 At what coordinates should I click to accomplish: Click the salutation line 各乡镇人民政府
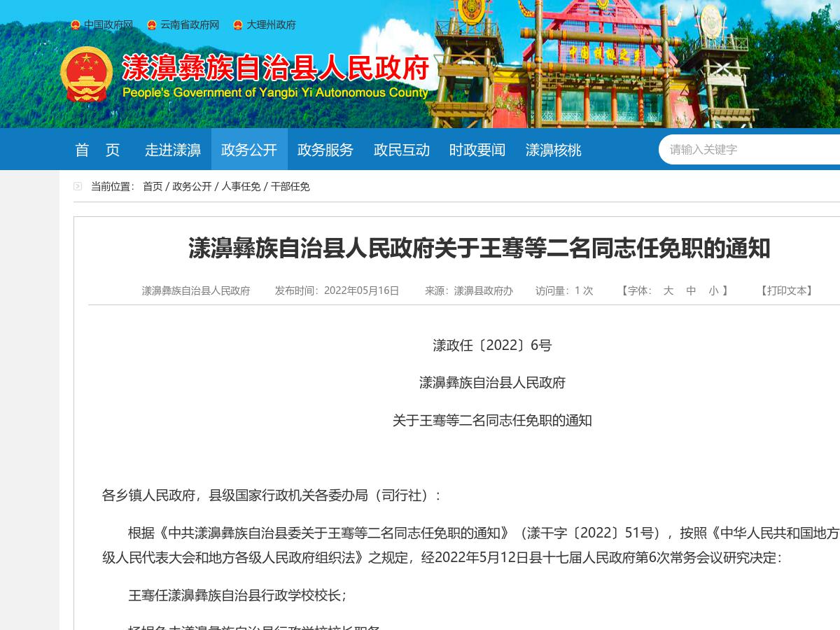[x=272, y=496]
